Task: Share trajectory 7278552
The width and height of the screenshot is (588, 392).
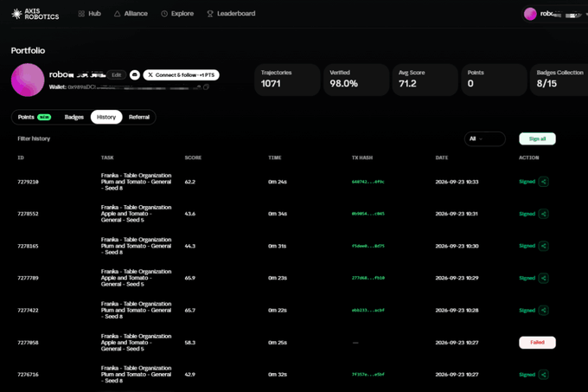Action: point(543,214)
